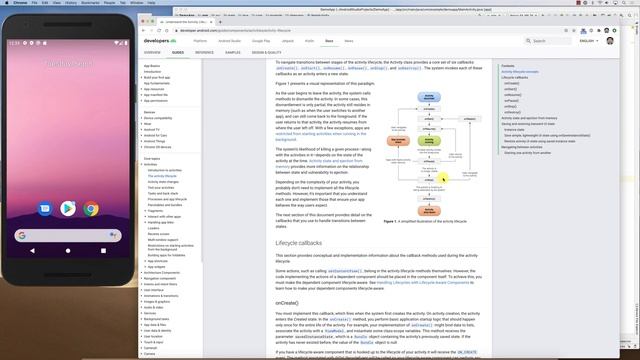Viewport: 640px width, 360px height.
Task: Open Handling Lifecycles with Lifecycle-Aware Components link
Action: [x=423, y=282]
